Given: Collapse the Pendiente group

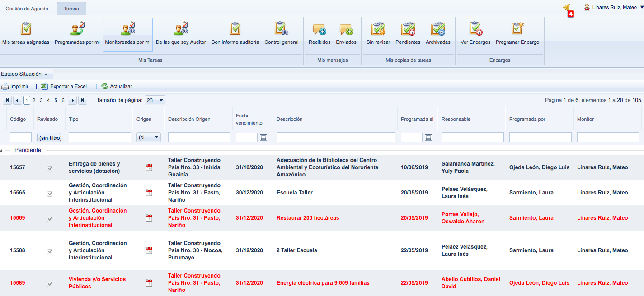Looking at the screenshot, I should pos(2,150).
